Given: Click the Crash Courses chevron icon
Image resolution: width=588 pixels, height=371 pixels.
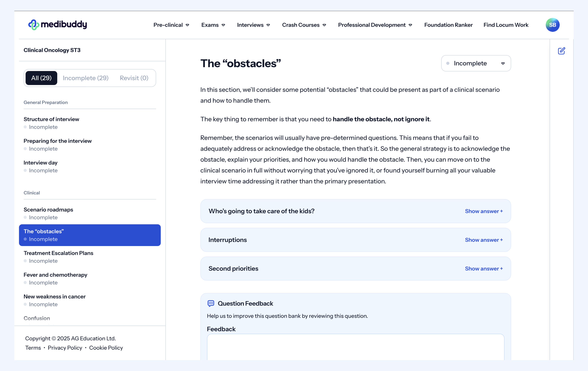Looking at the screenshot, I should click(x=324, y=25).
